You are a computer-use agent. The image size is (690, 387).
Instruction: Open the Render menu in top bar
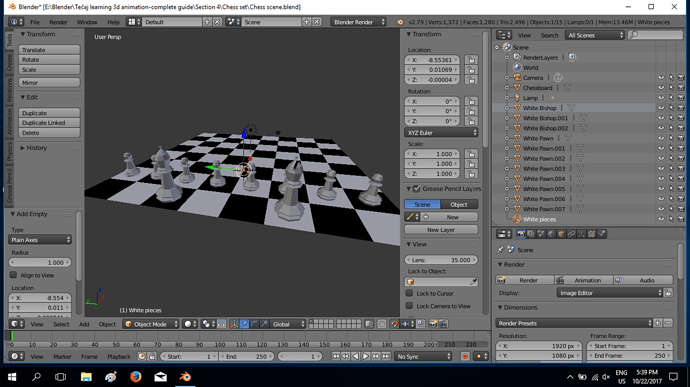coord(58,22)
